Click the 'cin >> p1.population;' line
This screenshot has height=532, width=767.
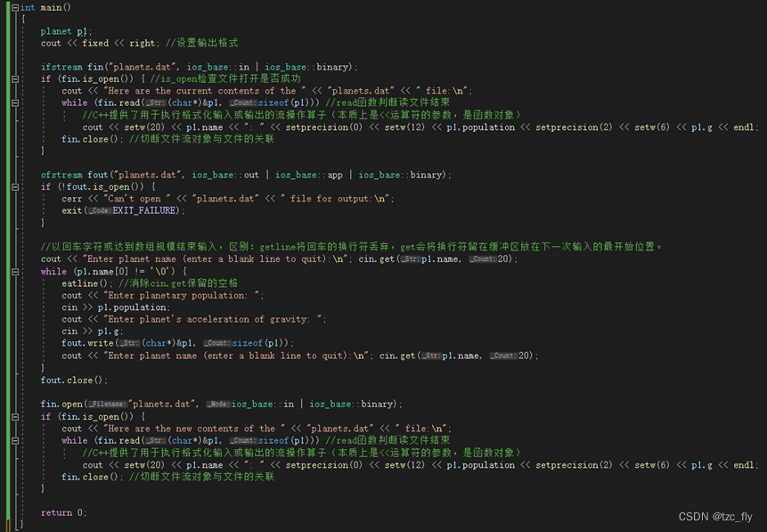pos(116,307)
